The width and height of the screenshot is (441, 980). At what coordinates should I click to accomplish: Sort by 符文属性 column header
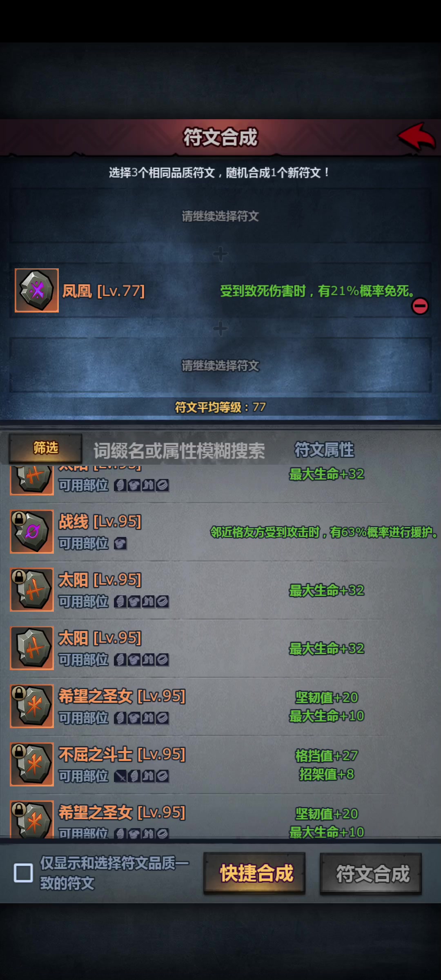(x=324, y=450)
